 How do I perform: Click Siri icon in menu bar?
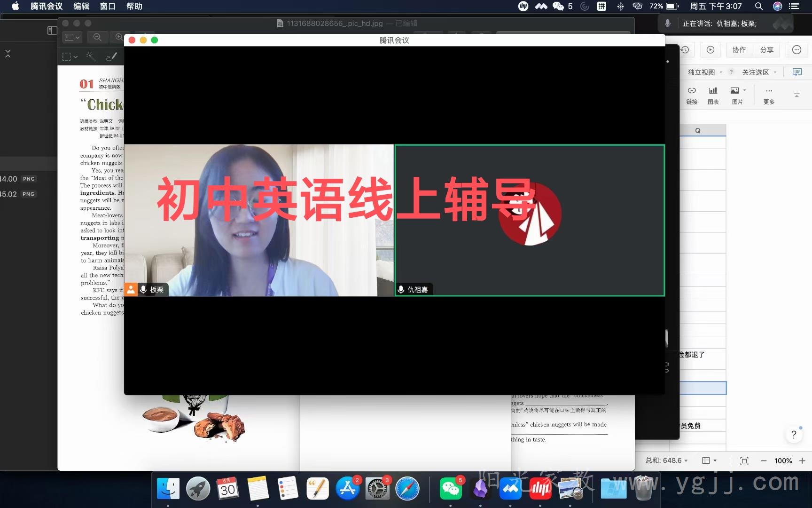click(x=777, y=6)
